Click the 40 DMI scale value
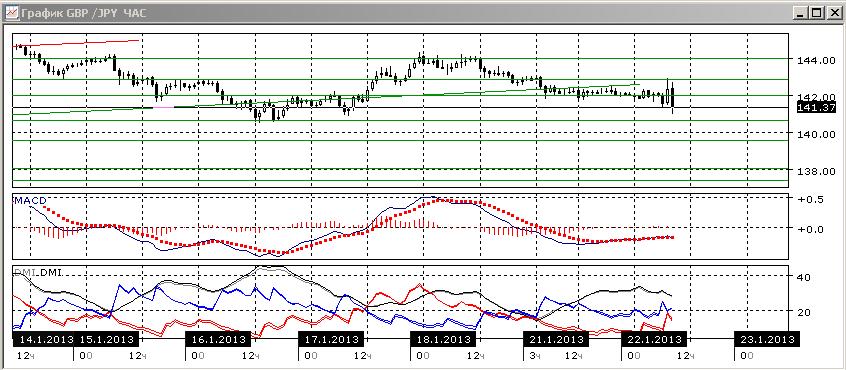The image size is (846, 370). (803, 277)
